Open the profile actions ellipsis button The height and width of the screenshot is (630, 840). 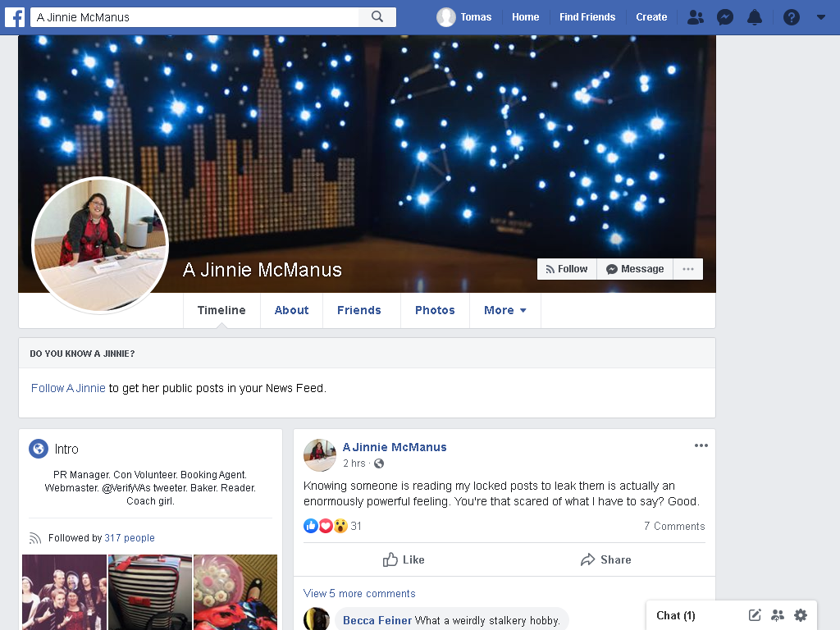coord(688,269)
